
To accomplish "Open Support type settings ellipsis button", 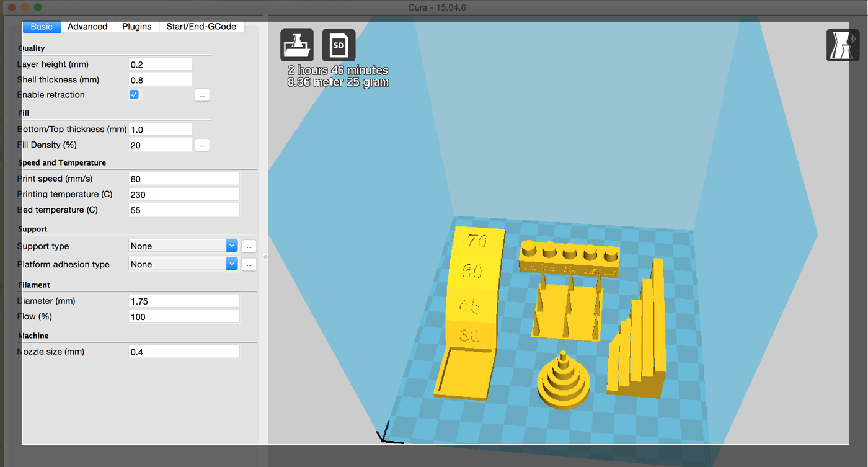I will pyautogui.click(x=249, y=246).
